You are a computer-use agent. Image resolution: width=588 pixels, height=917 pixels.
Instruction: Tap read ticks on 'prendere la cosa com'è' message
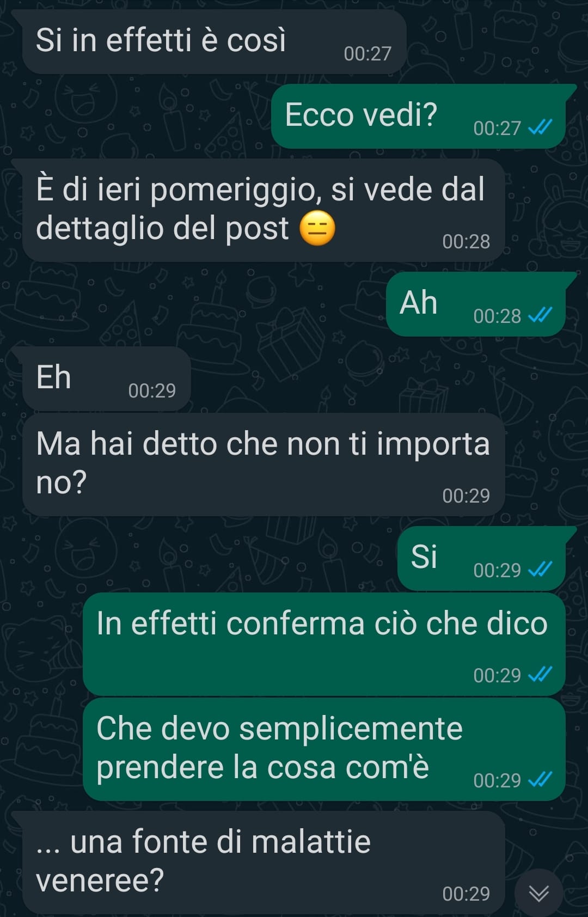[540, 780]
